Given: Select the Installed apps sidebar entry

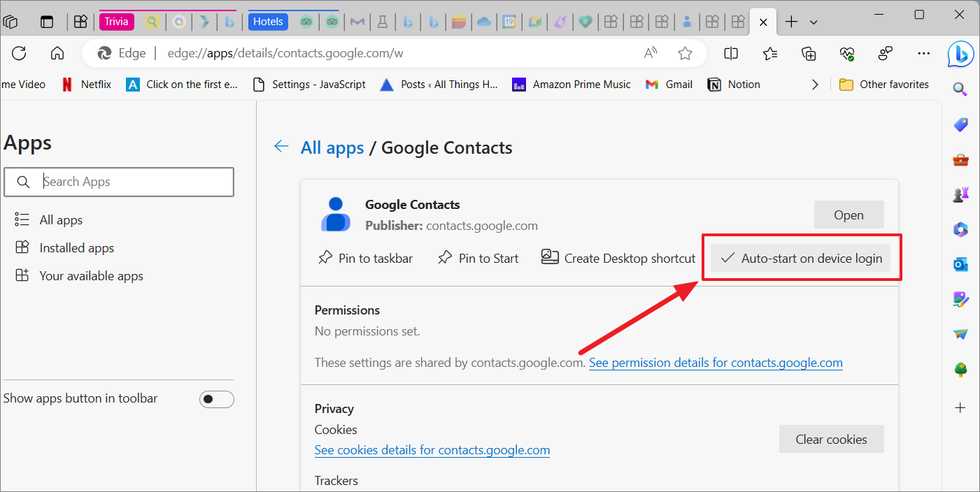Looking at the screenshot, I should click(x=76, y=247).
